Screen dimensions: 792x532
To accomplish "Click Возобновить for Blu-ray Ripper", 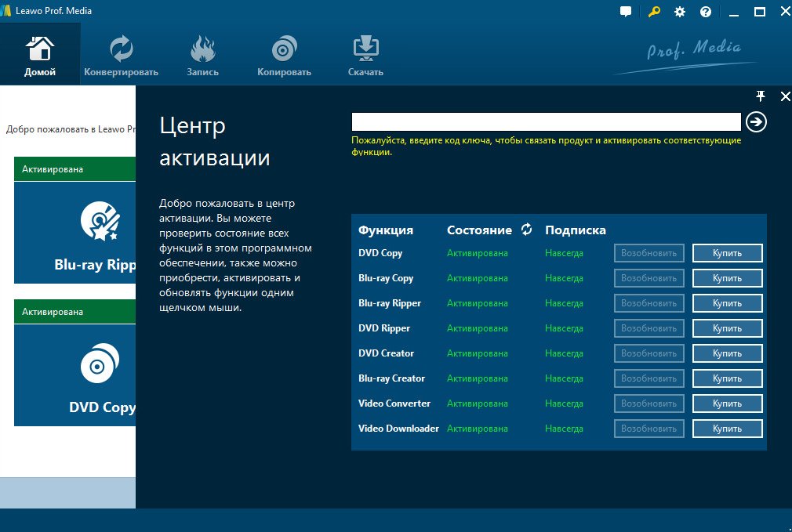I will click(x=649, y=303).
